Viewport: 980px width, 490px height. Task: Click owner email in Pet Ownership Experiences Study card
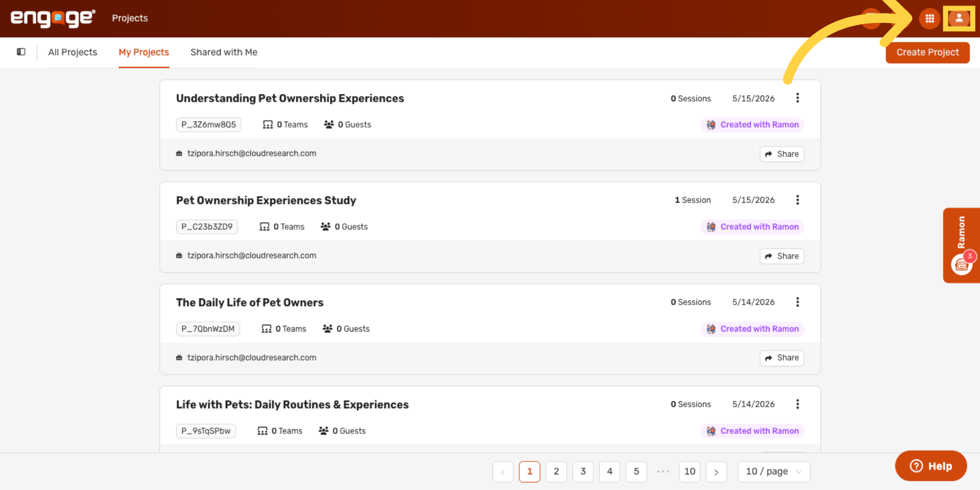click(252, 255)
